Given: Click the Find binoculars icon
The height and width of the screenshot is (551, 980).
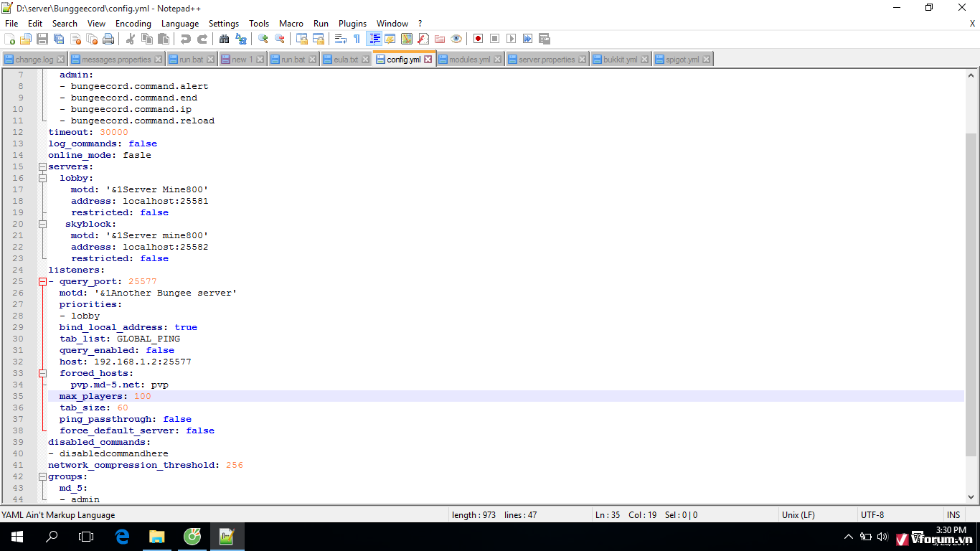Looking at the screenshot, I should 224,39.
